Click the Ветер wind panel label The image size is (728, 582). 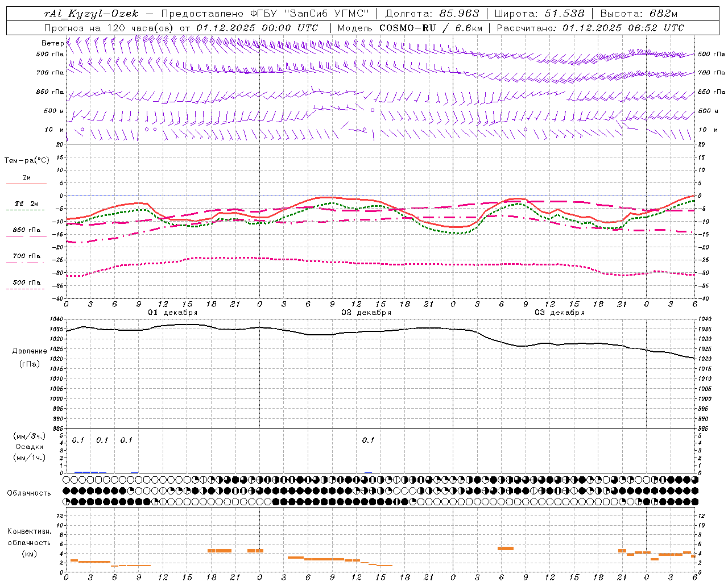53,43
